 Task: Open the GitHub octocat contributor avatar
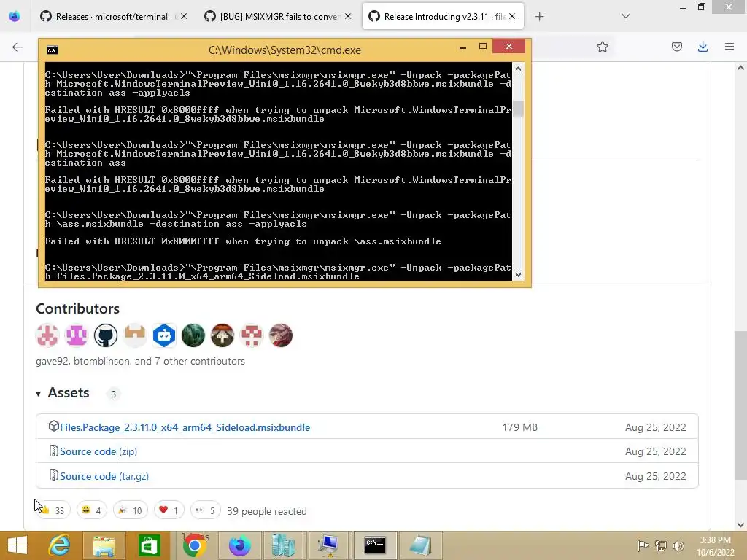pos(105,335)
